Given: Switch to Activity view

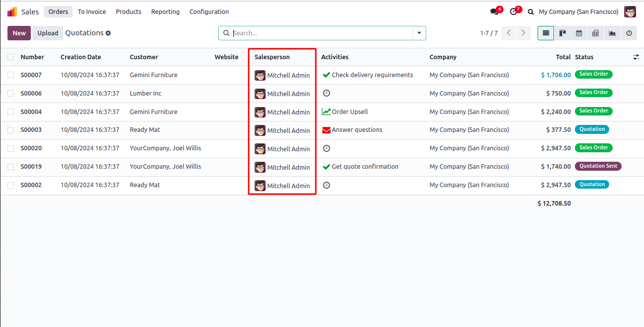Looking at the screenshot, I should click(629, 33).
